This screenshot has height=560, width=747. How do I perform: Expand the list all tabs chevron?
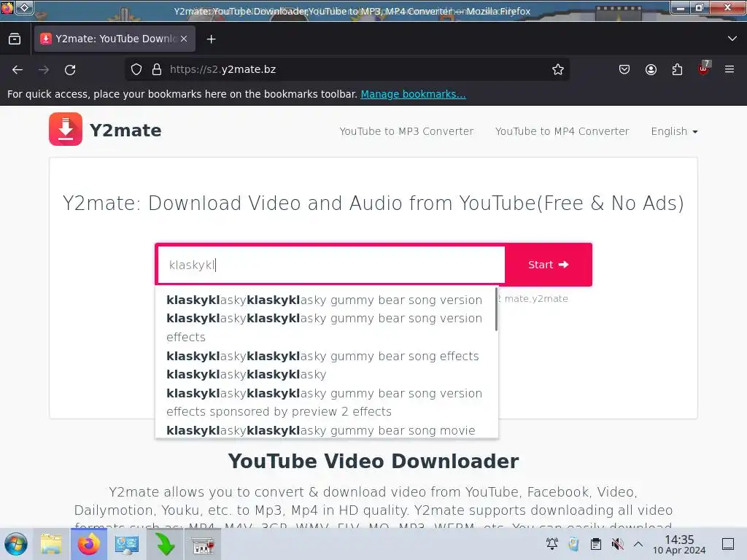coord(732,39)
